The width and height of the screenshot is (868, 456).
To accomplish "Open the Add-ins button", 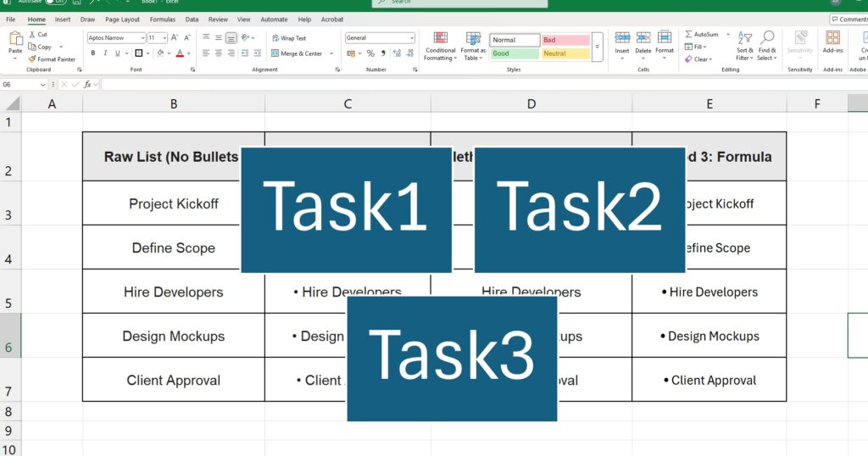I will (832, 42).
